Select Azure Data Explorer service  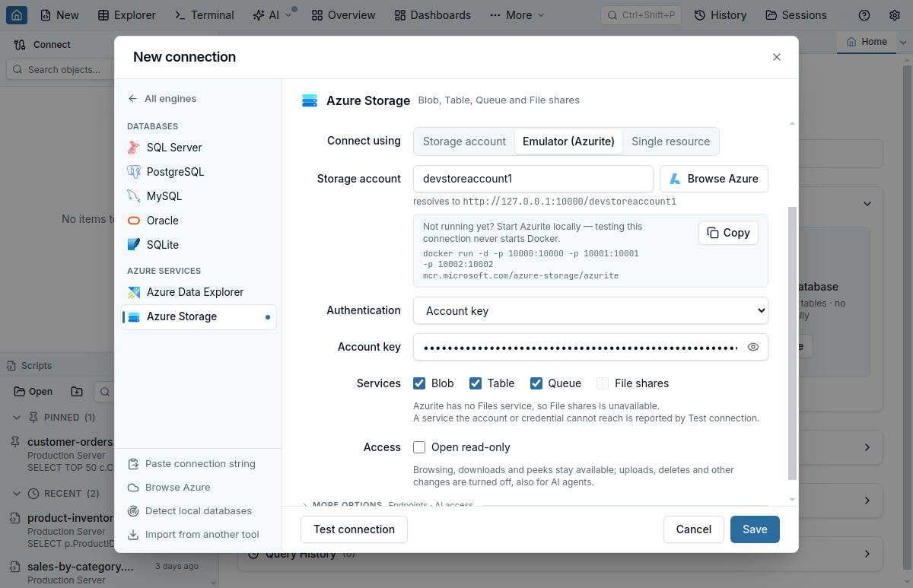pos(198,292)
